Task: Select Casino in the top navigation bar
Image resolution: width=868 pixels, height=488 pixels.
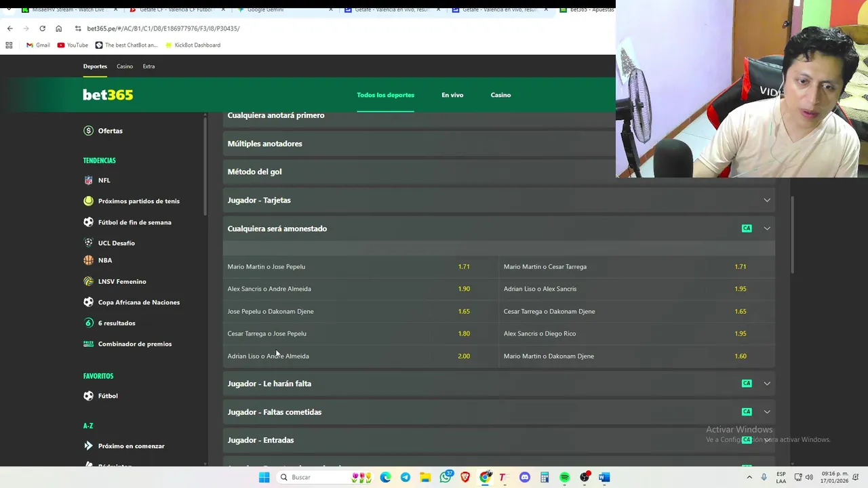Action: tap(125, 66)
